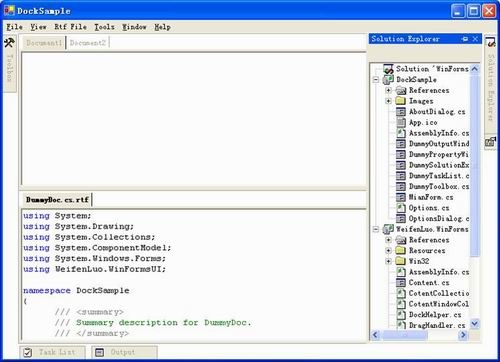The width and height of the screenshot is (500, 362).
Task: Click the Content.cs file icon
Action: coord(401,282)
